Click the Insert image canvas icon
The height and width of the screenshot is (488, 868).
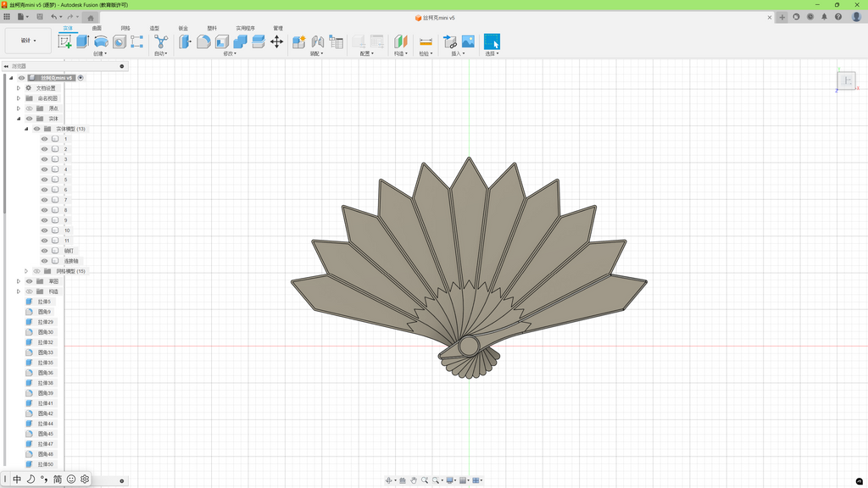pyautogui.click(x=468, y=42)
